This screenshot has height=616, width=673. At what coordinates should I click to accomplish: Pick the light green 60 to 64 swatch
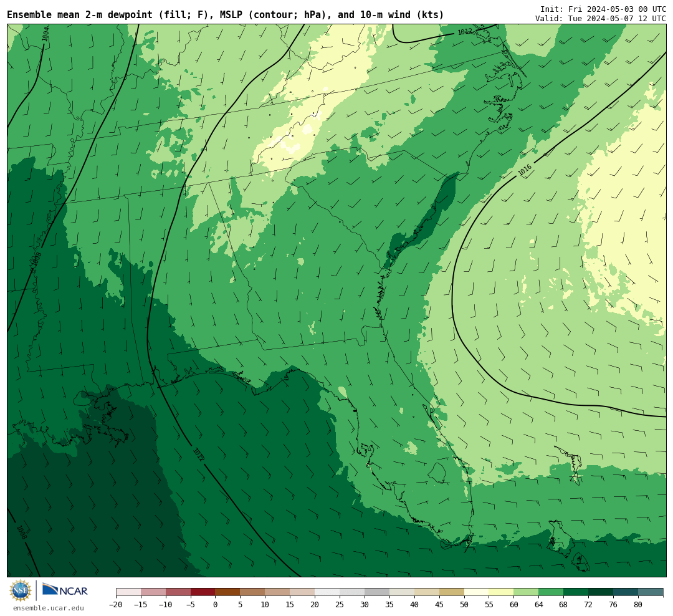526,592
